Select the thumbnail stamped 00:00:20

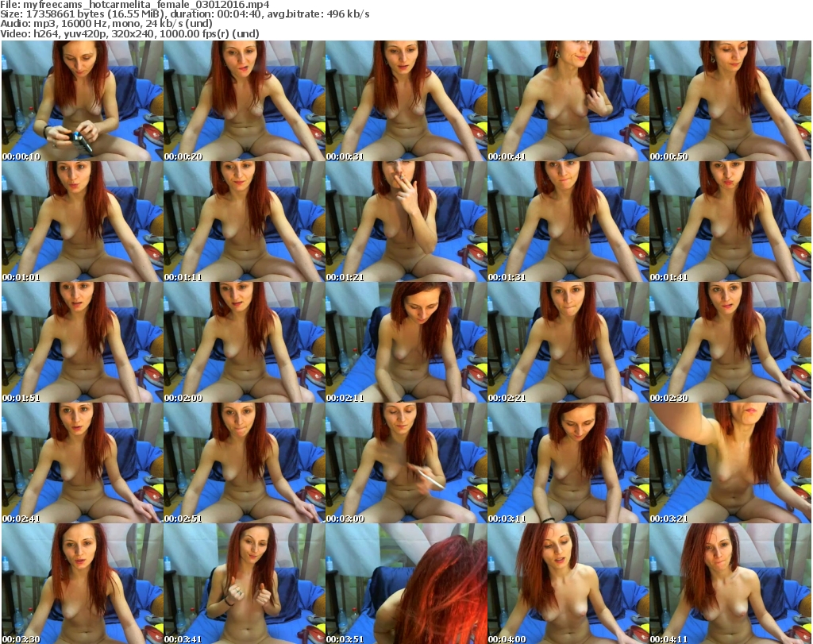245,101
